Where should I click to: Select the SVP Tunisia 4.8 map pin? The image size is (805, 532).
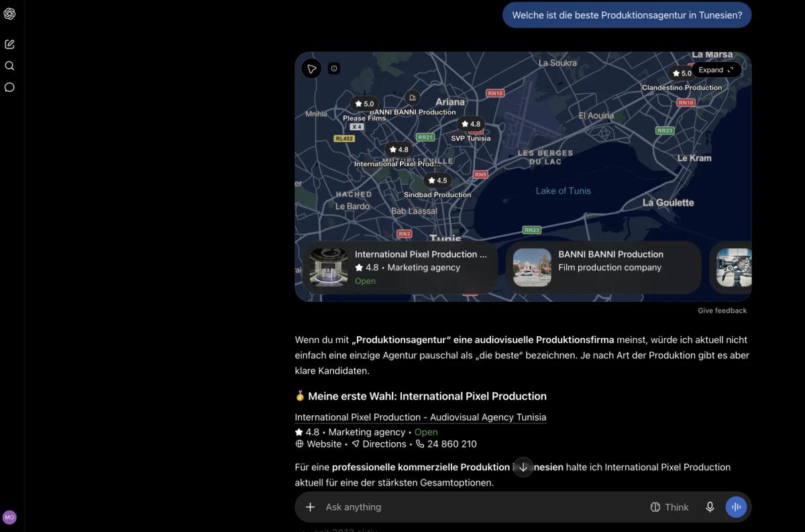(x=471, y=124)
